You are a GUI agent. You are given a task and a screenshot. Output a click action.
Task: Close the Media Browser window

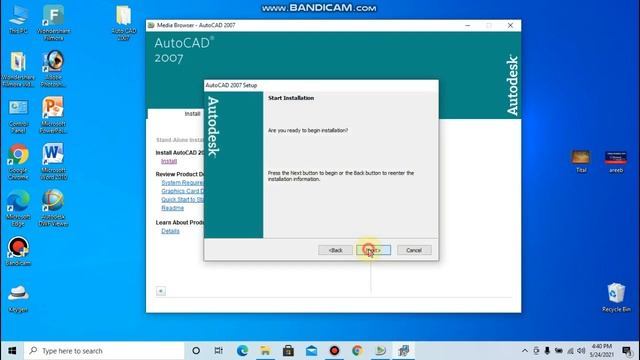[510, 25]
